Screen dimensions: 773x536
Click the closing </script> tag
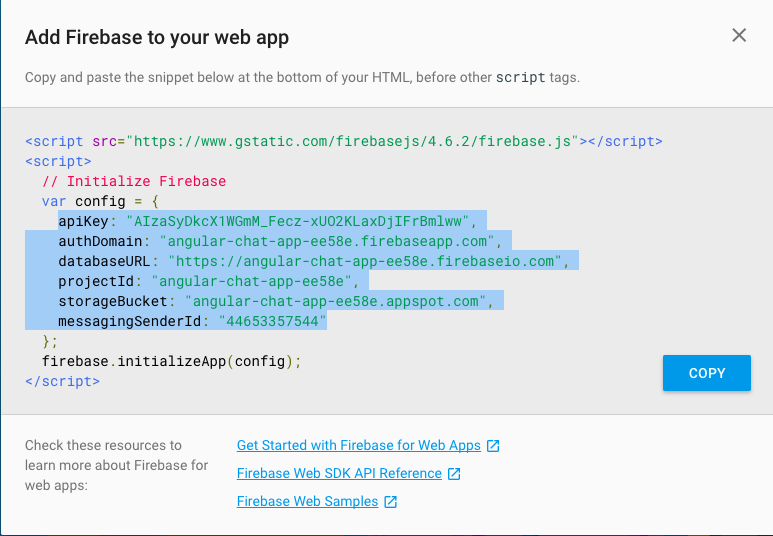pyautogui.click(x=63, y=382)
